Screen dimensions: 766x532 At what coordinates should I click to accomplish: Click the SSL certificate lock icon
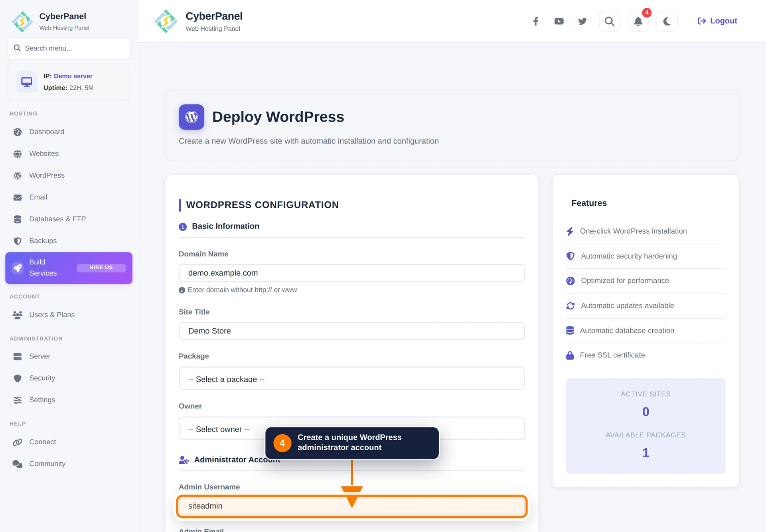click(570, 355)
